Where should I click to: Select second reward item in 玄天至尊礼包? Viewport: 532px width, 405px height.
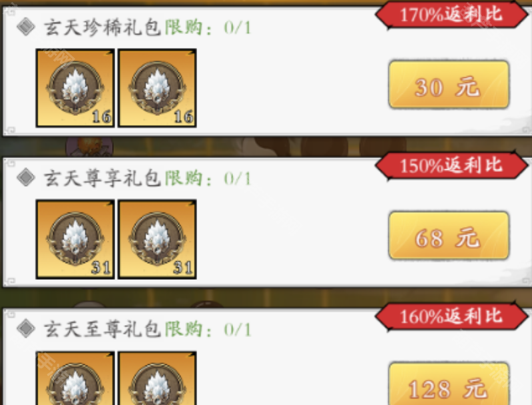tap(157, 378)
